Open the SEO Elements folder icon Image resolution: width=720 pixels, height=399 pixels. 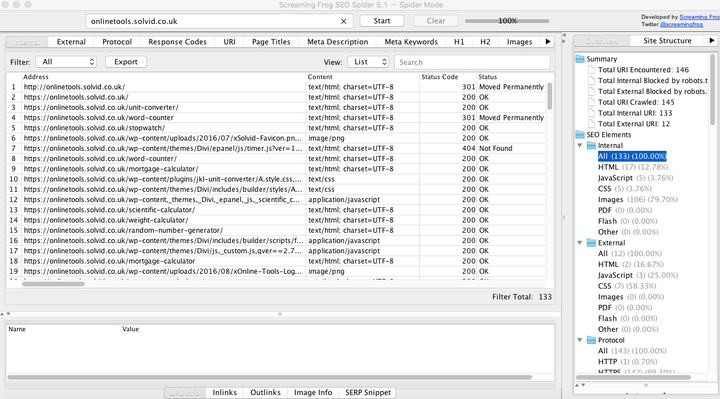pyautogui.click(x=580, y=135)
